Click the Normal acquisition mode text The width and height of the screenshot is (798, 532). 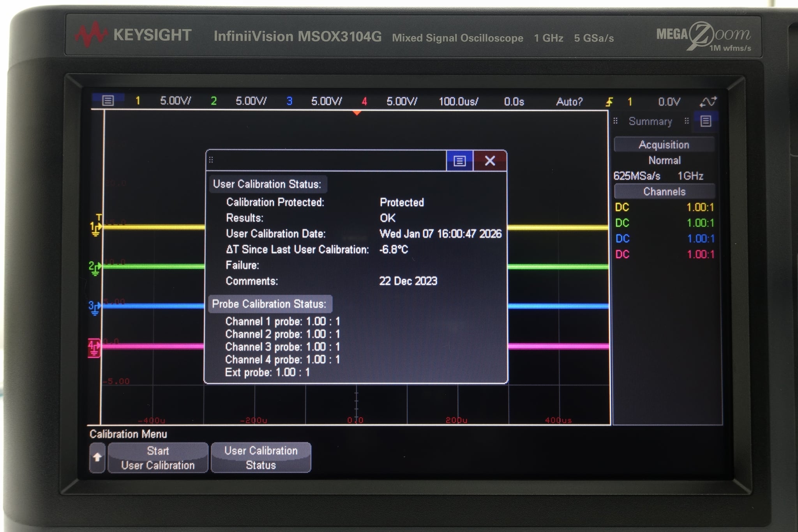664,160
